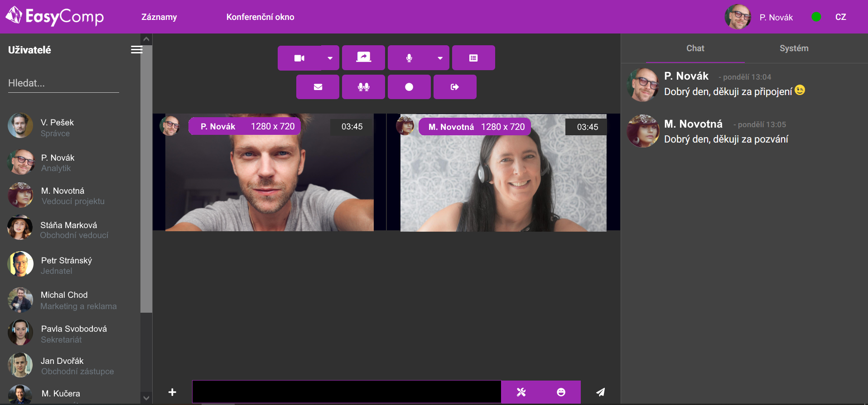Click the leave conference exit arrow icon
The image size is (868, 405).
455,87
